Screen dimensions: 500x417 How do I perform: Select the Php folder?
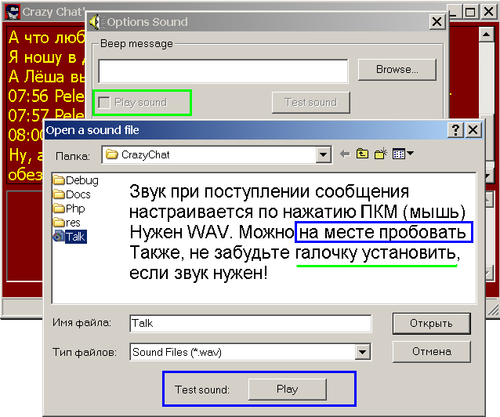[69, 209]
